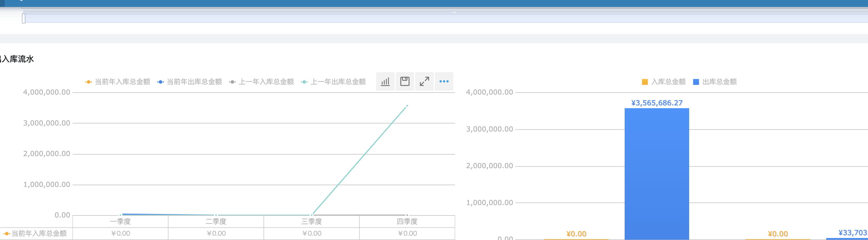Select the 二季度 column header
This screenshot has height=240, width=868.
click(216, 222)
